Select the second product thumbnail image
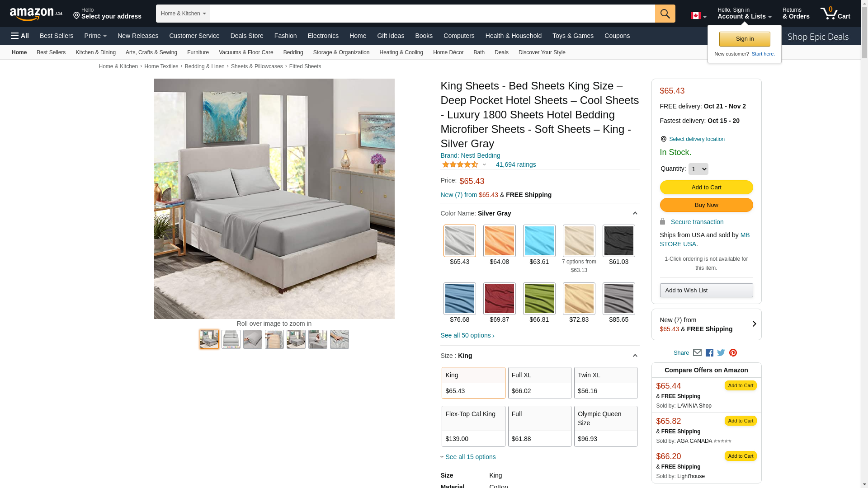 tap(231, 339)
